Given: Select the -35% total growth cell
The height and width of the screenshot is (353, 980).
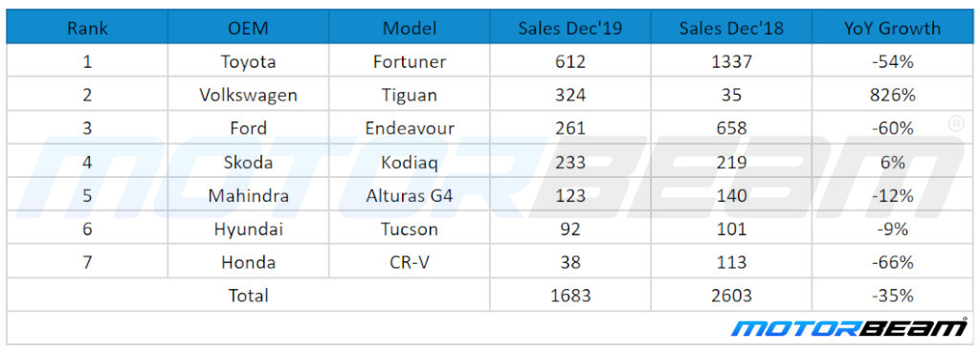Looking at the screenshot, I should click(893, 295).
